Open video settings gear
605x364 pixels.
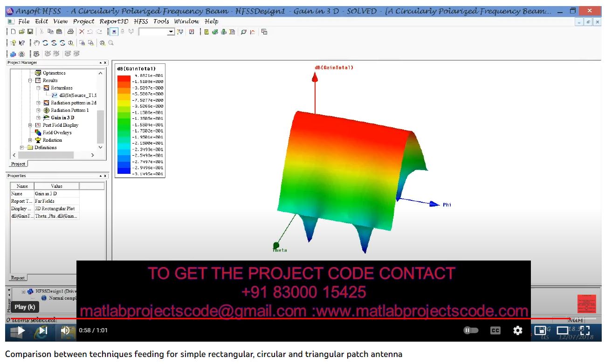pyautogui.click(x=517, y=330)
